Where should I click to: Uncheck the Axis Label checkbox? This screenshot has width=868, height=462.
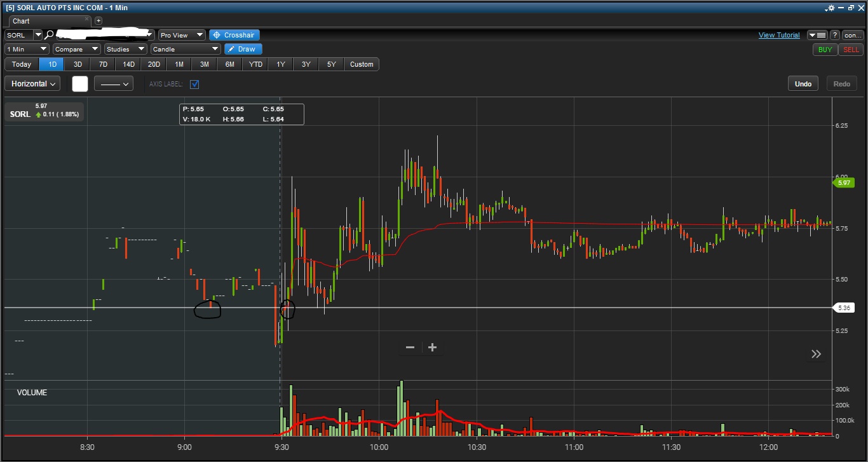pyautogui.click(x=195, y=84)
